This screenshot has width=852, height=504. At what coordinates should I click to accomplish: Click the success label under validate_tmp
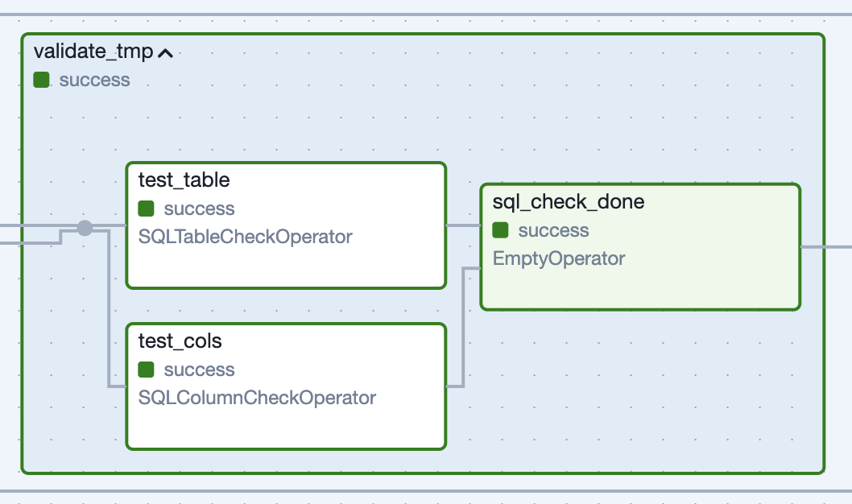(94, 80)
